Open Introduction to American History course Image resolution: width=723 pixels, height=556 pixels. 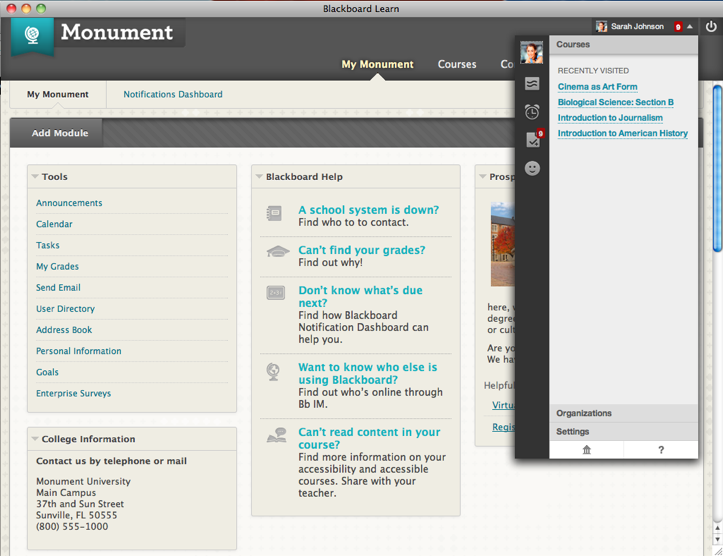[x=622, y=133]
